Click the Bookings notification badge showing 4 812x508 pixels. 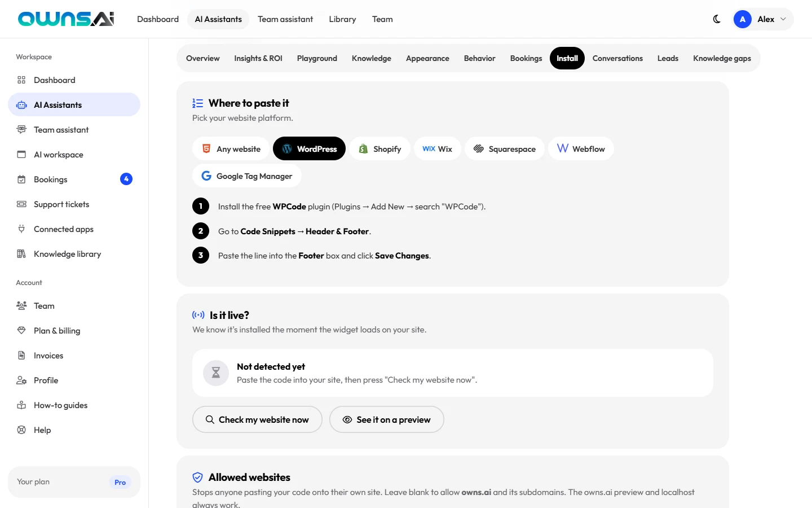[x=126, y=179]
